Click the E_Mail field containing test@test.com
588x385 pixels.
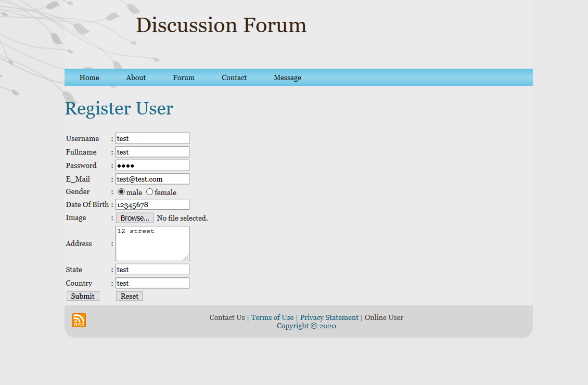[152, 178]
